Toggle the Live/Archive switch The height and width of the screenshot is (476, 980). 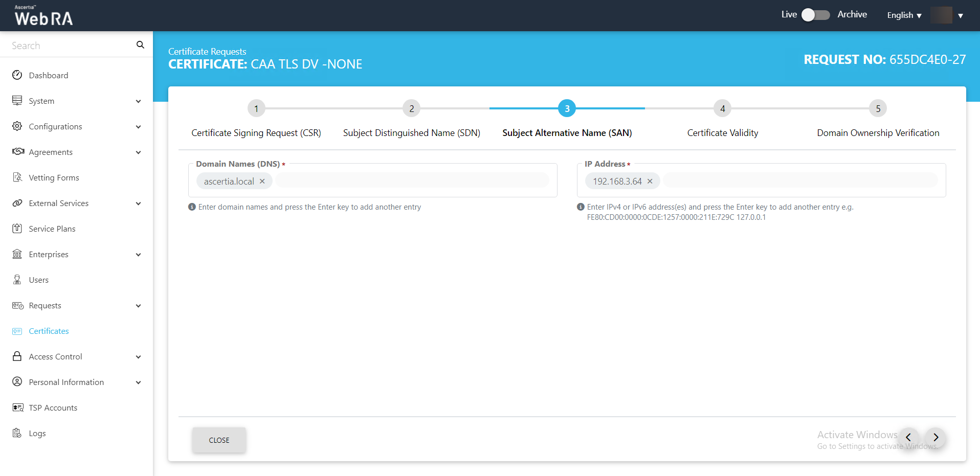(815, 15)
